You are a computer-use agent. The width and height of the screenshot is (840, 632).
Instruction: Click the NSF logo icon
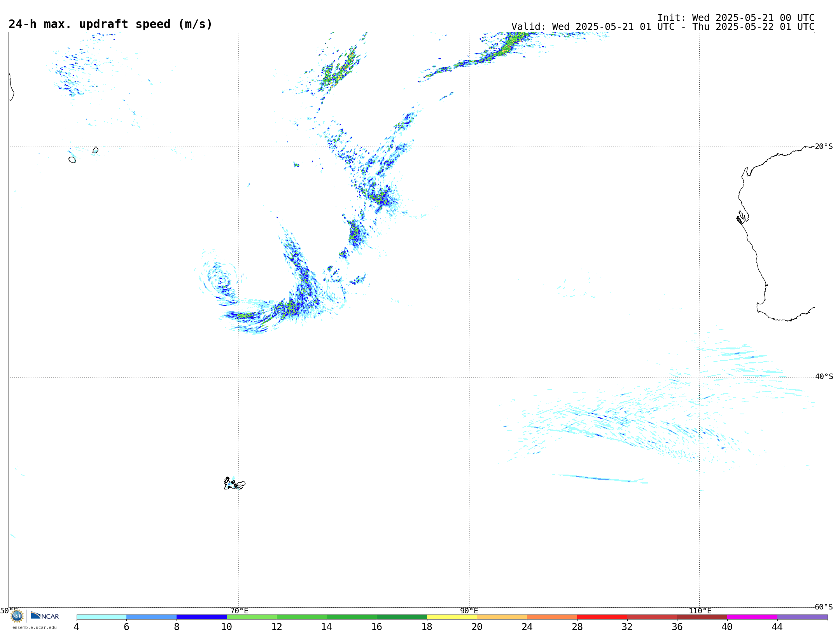pos(17,616)
